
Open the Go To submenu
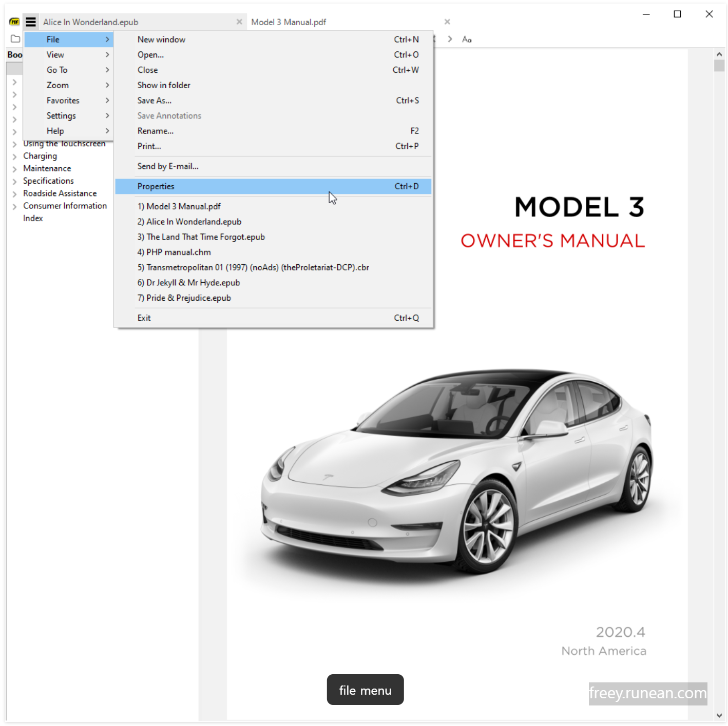click(69, 70)
